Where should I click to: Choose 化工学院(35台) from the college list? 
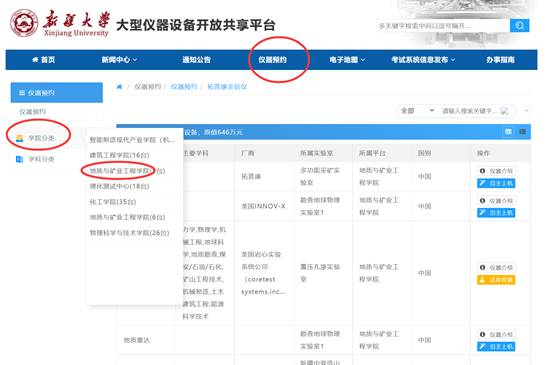[x=112, y=202]
